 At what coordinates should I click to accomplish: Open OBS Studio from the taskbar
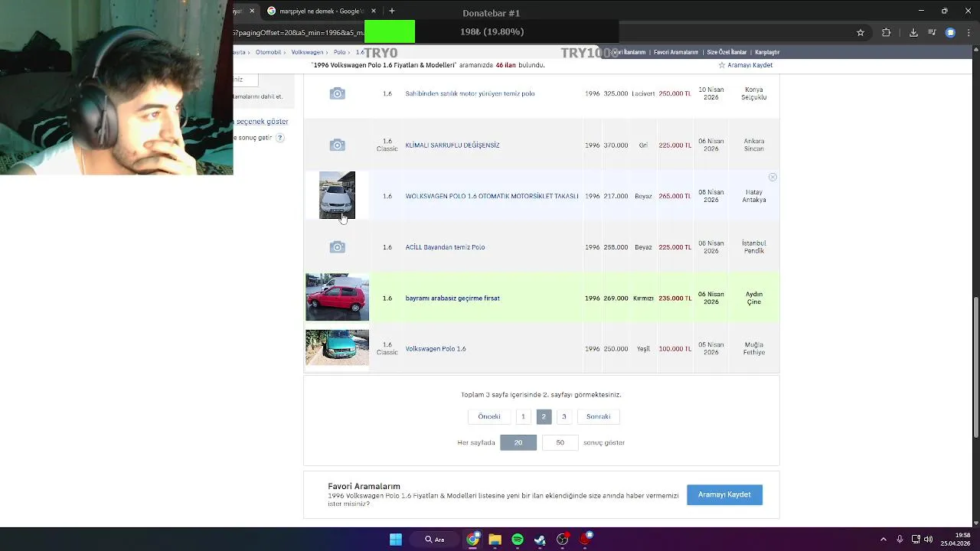point(563,540)
